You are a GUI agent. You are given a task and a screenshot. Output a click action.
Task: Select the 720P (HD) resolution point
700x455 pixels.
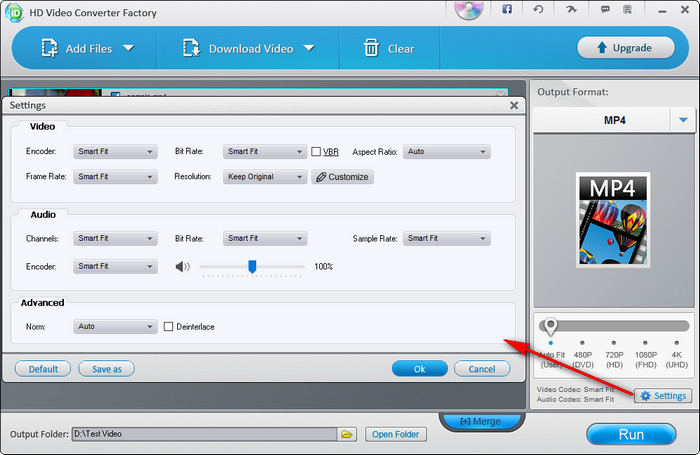[614, 343]
